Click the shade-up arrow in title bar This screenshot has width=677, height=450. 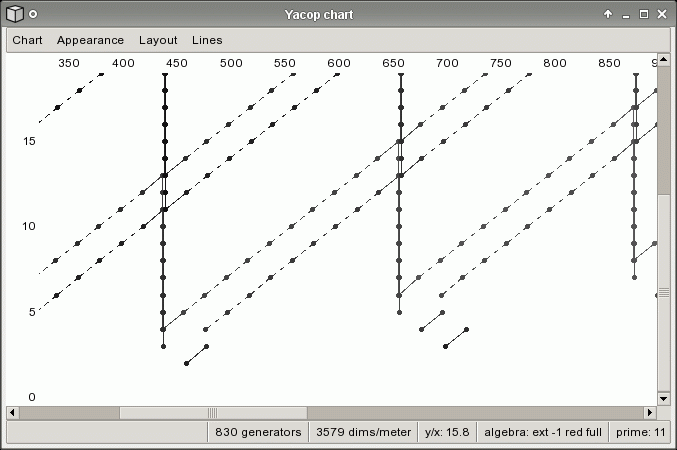[608, 14]
